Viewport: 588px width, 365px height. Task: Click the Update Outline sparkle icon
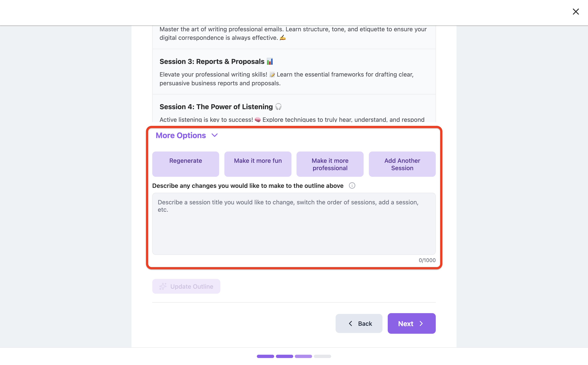(163, 286)
